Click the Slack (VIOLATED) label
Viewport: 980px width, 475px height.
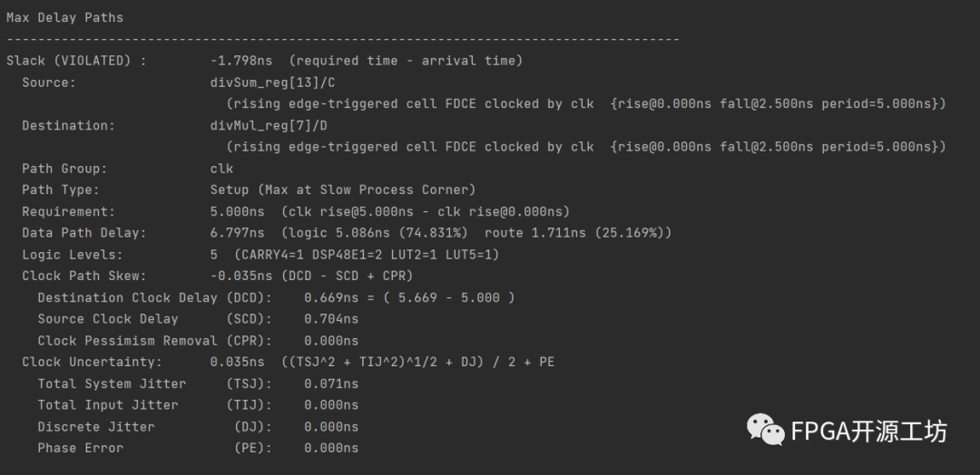pos(76,61)
